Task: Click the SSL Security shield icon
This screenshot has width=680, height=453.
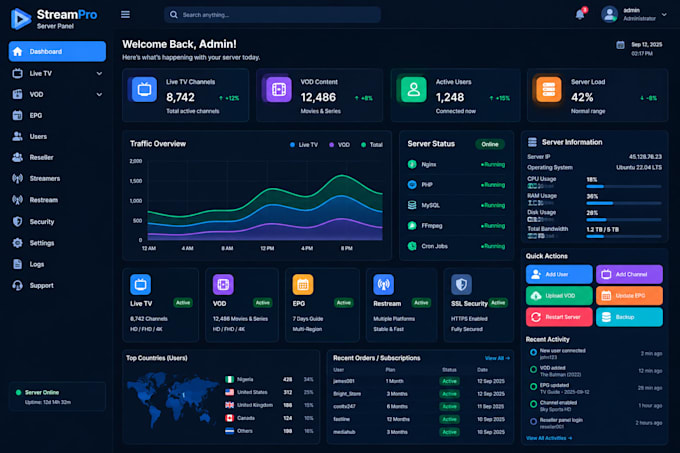Action: (461, 284)
